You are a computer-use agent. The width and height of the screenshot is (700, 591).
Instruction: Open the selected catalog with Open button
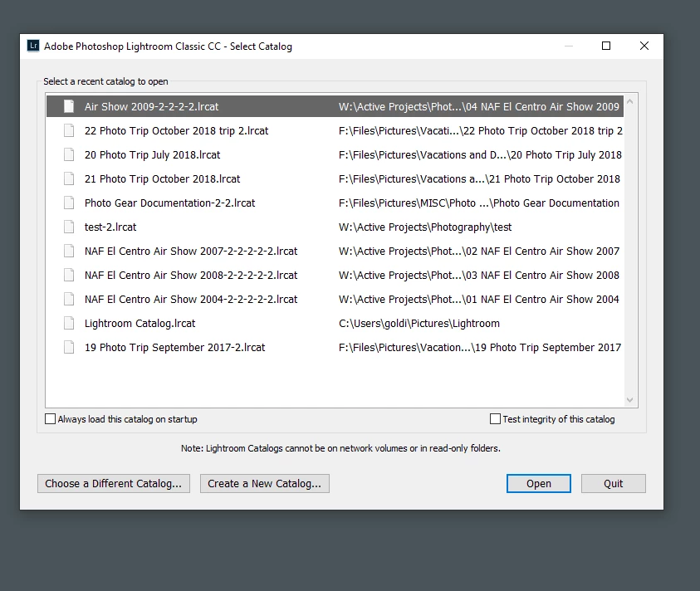(x=538, y=483)
